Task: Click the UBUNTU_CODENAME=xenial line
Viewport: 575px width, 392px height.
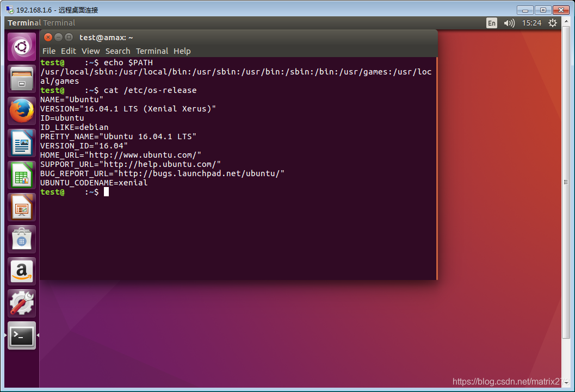Action: pyautogui.click(x=94, y=183)
